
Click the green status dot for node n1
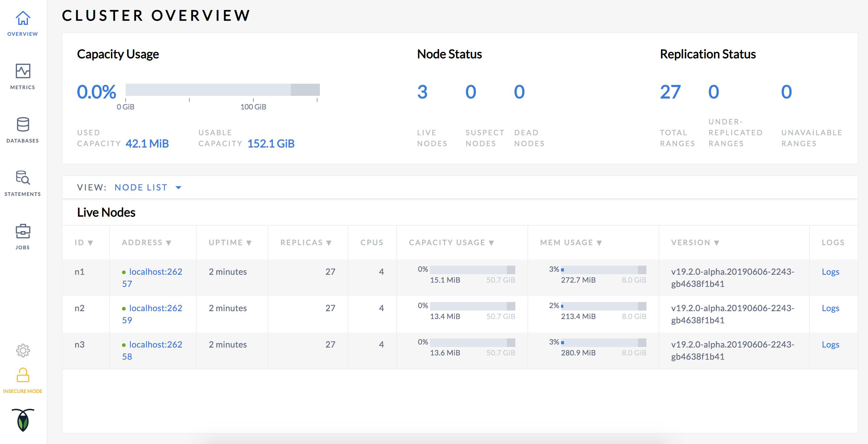[125, 272]
